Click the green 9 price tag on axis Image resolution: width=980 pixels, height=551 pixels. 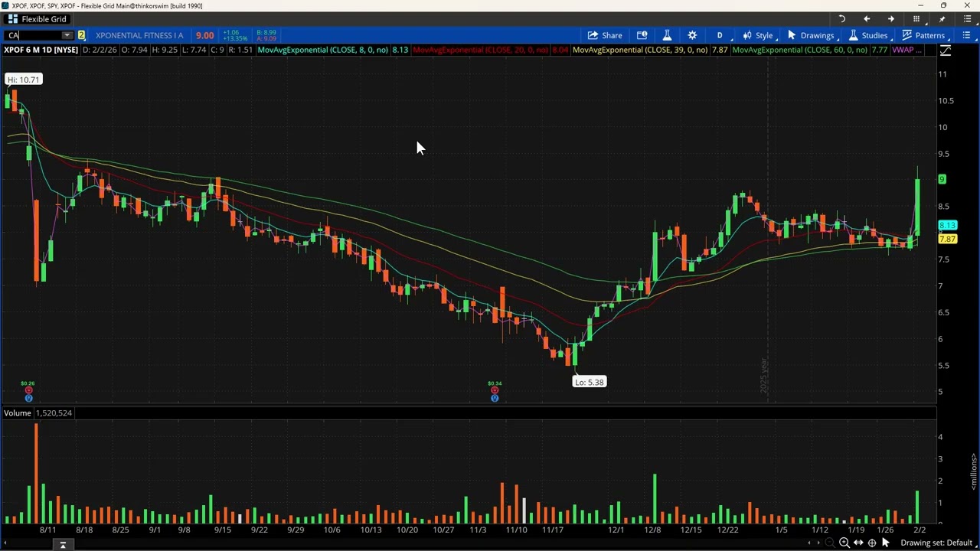tap(942, 179)
